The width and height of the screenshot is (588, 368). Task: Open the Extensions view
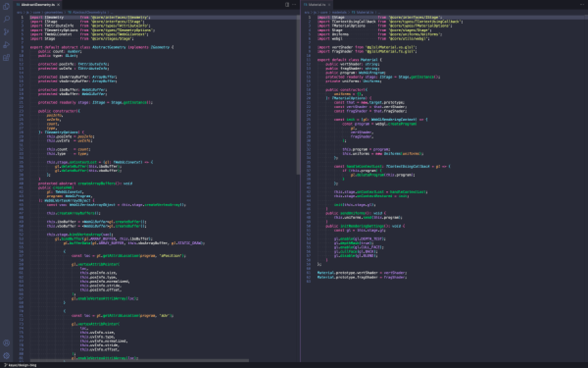[x=6, y=57]
